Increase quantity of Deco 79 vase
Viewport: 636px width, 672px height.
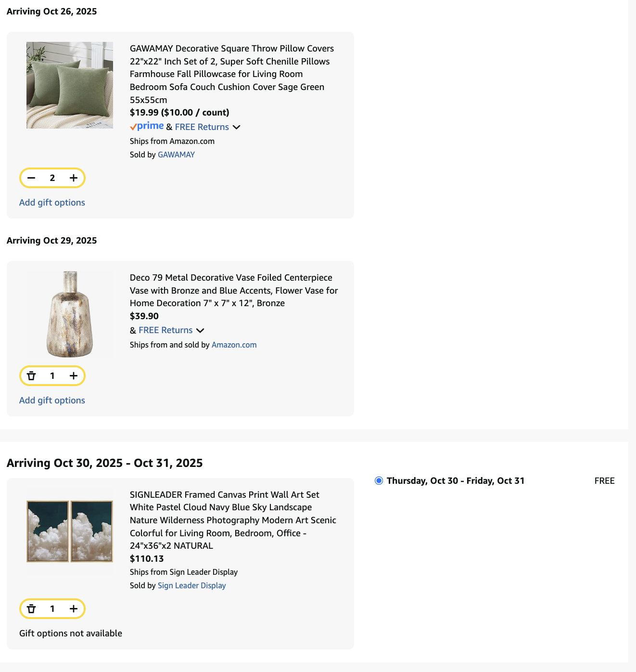point(74,375)
